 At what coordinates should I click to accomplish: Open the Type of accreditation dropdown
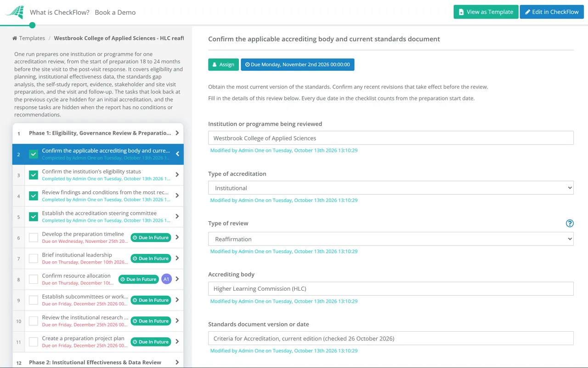(391, 188)
